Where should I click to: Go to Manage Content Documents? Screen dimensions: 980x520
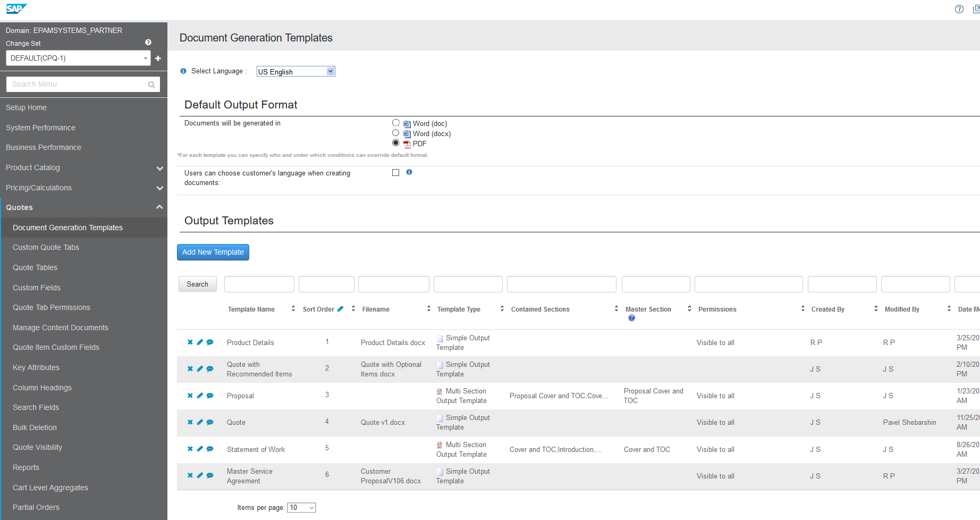click(x=61, y=328)
